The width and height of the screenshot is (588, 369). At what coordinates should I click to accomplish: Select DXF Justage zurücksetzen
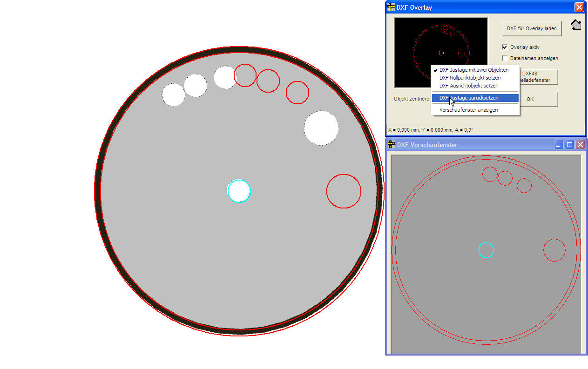pyautogui.click(x=469, y=98)
